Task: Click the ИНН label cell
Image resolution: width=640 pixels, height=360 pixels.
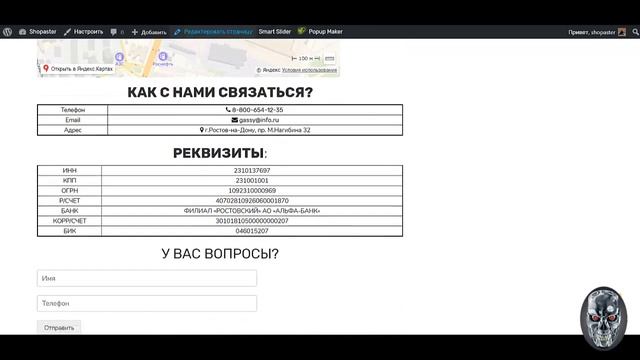Action: pos(69,171)
